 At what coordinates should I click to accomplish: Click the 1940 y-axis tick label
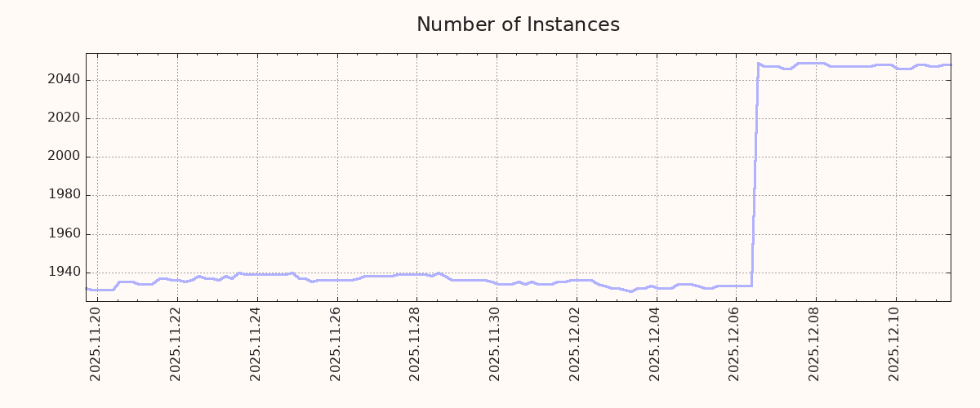point(63,273)
